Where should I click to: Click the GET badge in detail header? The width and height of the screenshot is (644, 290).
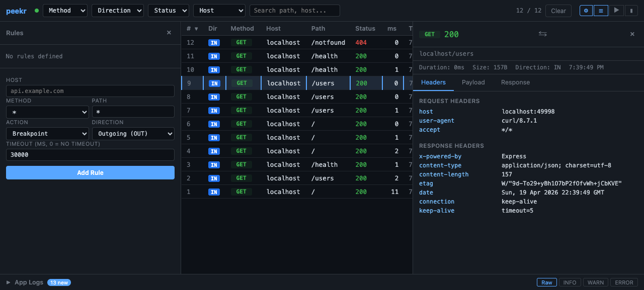[430, 34]
